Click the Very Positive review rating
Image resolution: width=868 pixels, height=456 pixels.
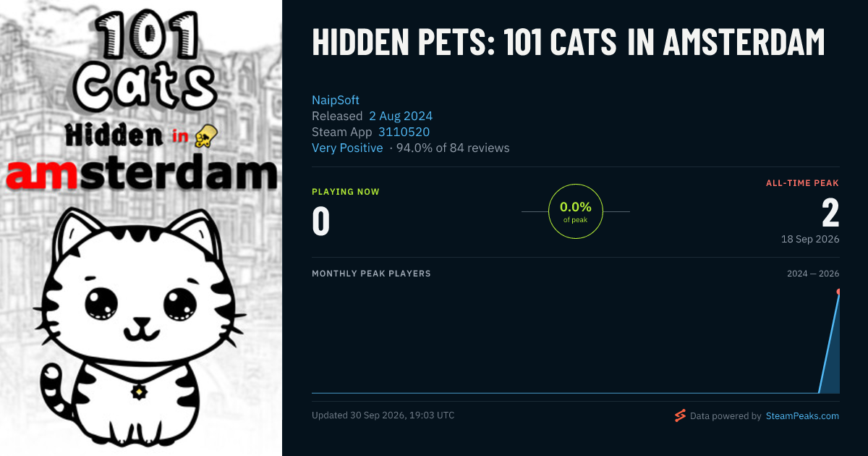347,148
